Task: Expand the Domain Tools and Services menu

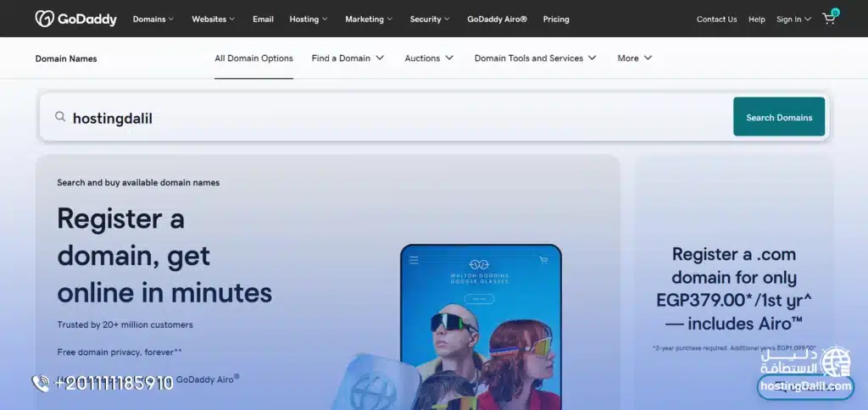Action: 535,58
